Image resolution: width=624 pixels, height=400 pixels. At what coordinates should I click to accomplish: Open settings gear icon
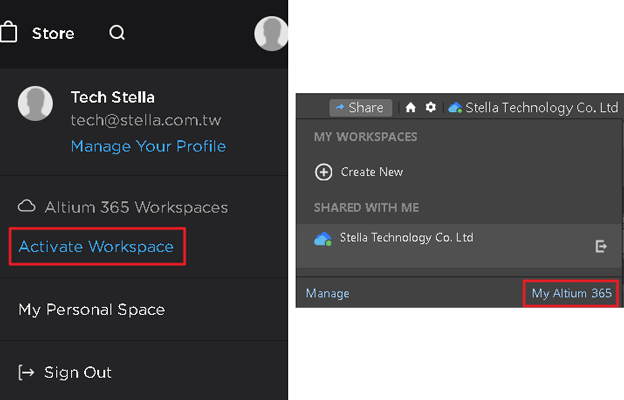pos(431,108)
